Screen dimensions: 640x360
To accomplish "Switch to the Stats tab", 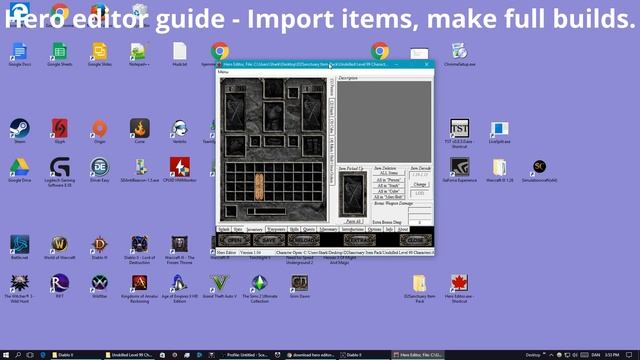I will [x=238, y=229].
